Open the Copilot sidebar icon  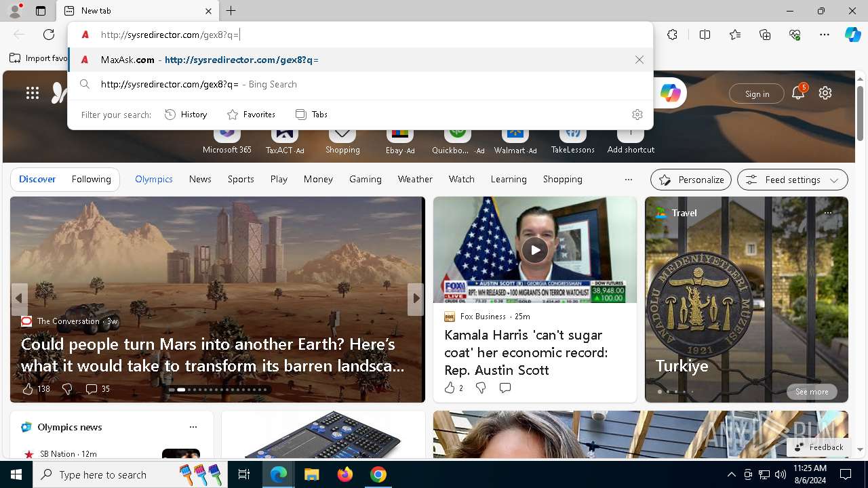[x=852, y=35]
